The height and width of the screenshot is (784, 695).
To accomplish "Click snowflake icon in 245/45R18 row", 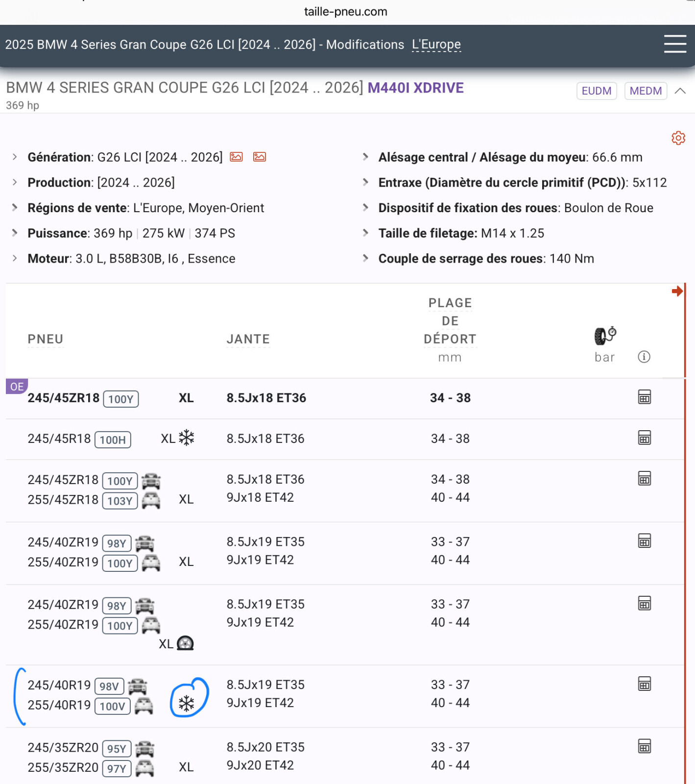I will point(187,438).
